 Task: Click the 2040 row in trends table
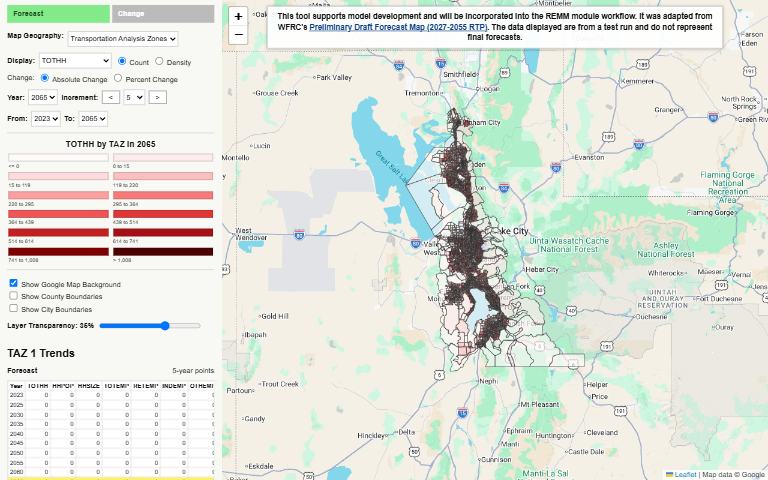click(x=111, y=434)
